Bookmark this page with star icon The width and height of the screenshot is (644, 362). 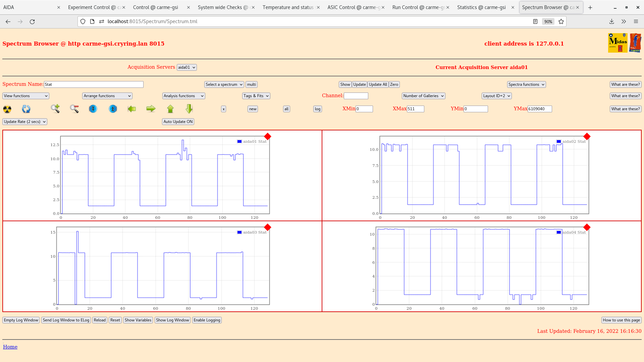pos(561,21)
